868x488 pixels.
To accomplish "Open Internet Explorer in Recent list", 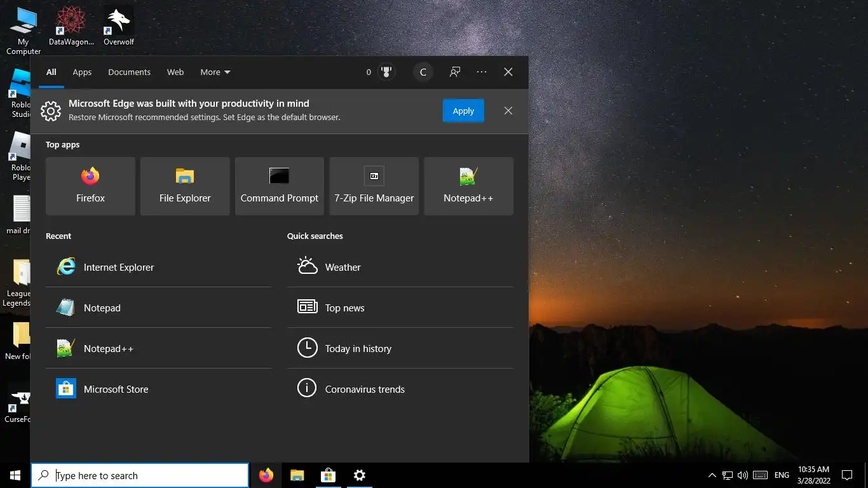I will pos(158,267).
